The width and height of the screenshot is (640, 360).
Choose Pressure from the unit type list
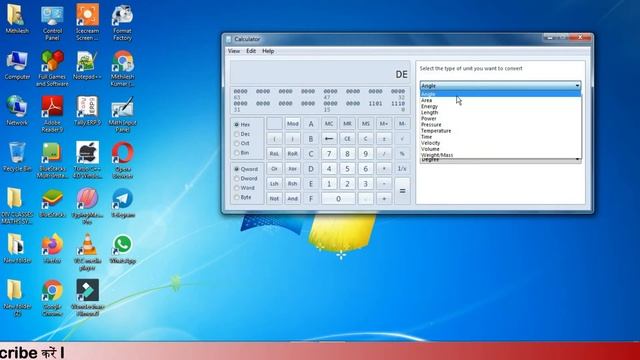pos(500,124)
